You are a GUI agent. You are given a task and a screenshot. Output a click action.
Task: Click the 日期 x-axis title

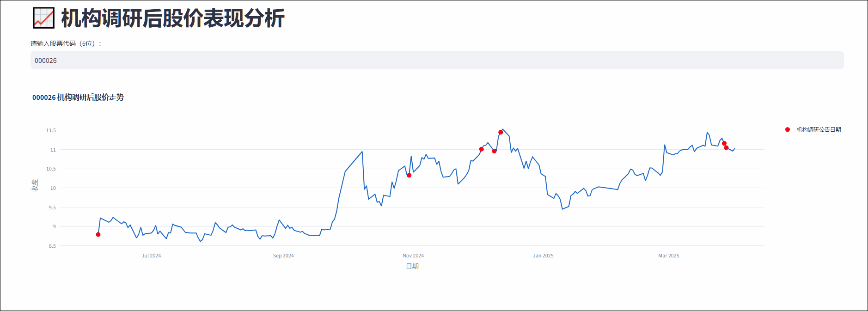pos(412,266)
